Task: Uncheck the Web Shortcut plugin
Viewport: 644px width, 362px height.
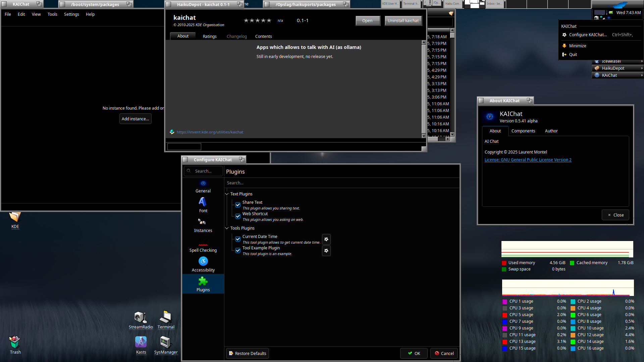Action: (x=238, y=216)
